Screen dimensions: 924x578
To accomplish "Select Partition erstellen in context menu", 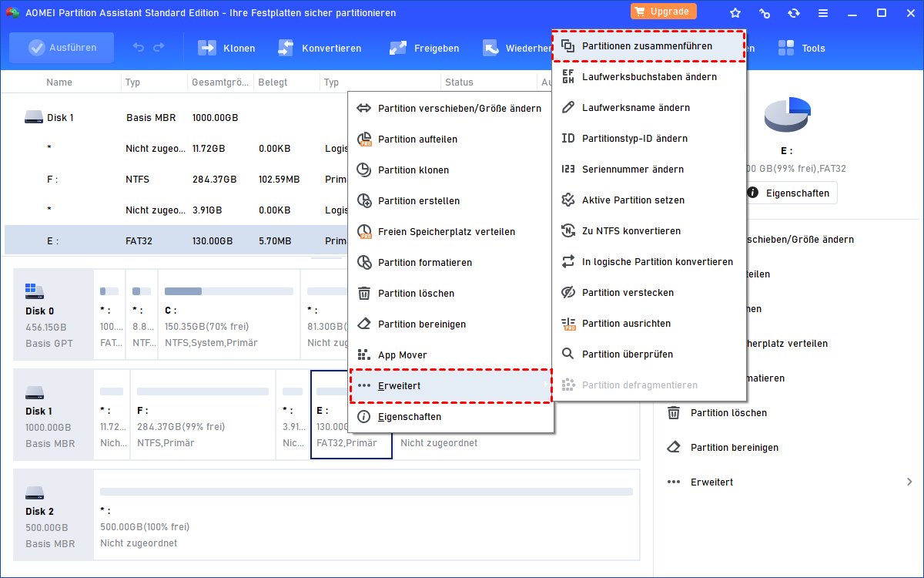I will 451,201.
